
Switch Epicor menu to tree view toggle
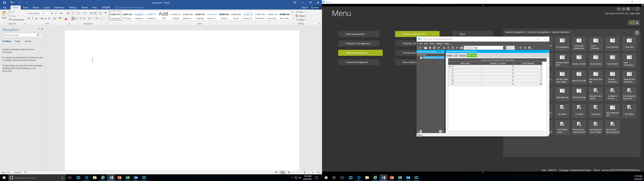click(637, 23)
